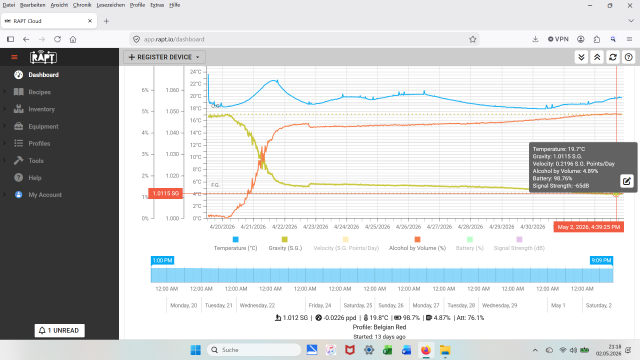Go to browser home page

point(73,39)
